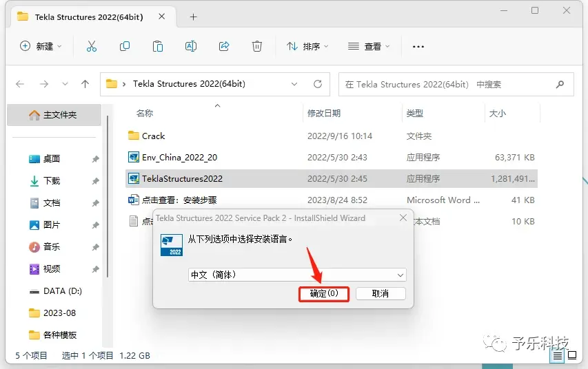Open 主文件夹 in navigation pane
The width and height of the screenshot is (588, 369).
pyautogui.click(x=54, y=115)
